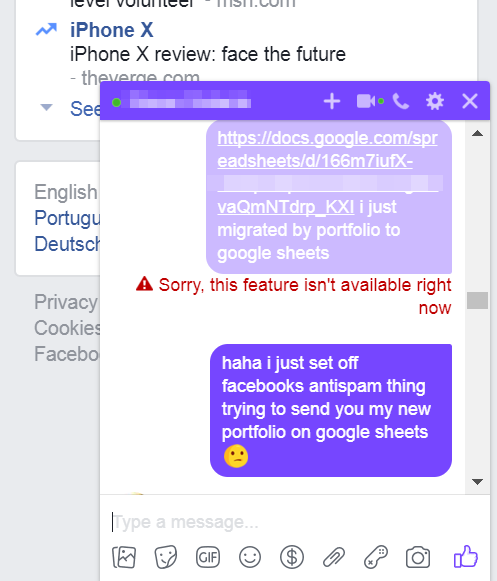
Task: Open chat options gear menu
Action: 435,101
